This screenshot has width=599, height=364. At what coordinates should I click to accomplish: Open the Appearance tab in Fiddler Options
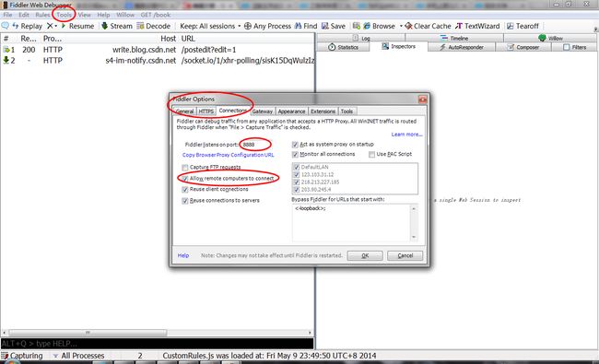pyautogui.click(x=291, y=112)
